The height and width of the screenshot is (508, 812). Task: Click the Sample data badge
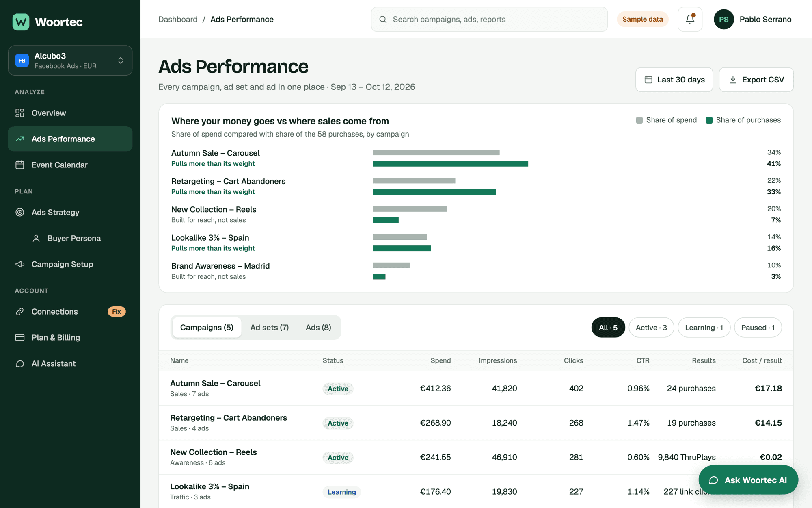pos(642,19)
